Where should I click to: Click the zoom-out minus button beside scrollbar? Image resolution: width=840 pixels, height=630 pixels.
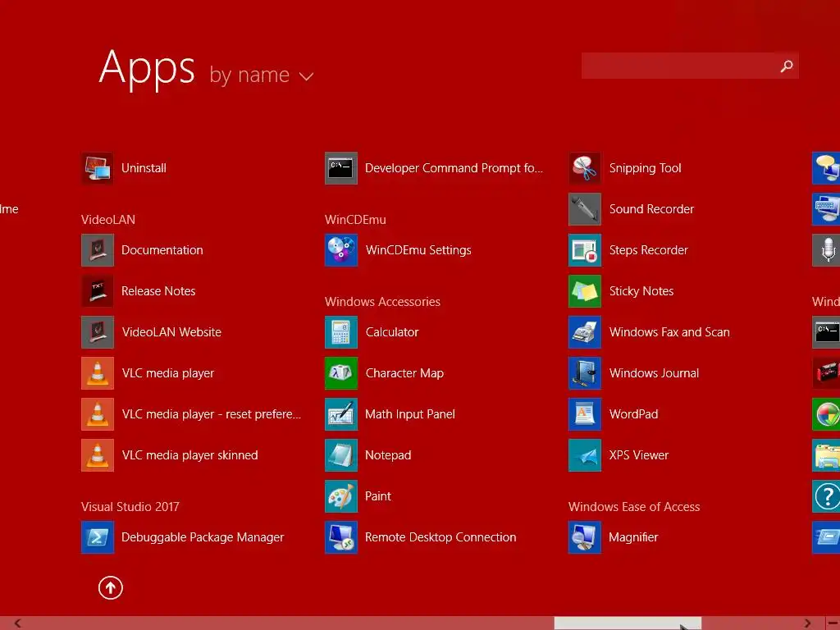tap(833, 623)
